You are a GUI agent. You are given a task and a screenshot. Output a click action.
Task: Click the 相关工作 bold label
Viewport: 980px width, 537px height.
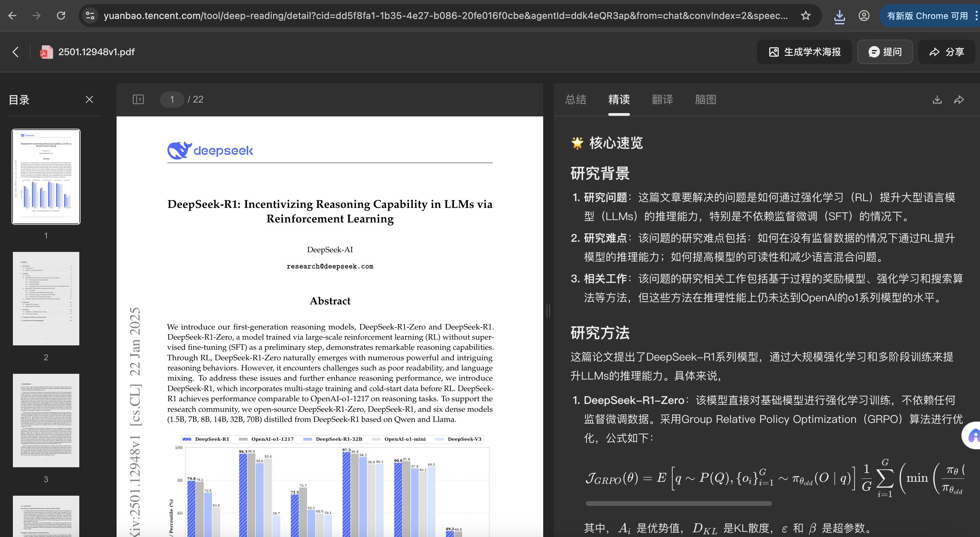click(605, 279)
